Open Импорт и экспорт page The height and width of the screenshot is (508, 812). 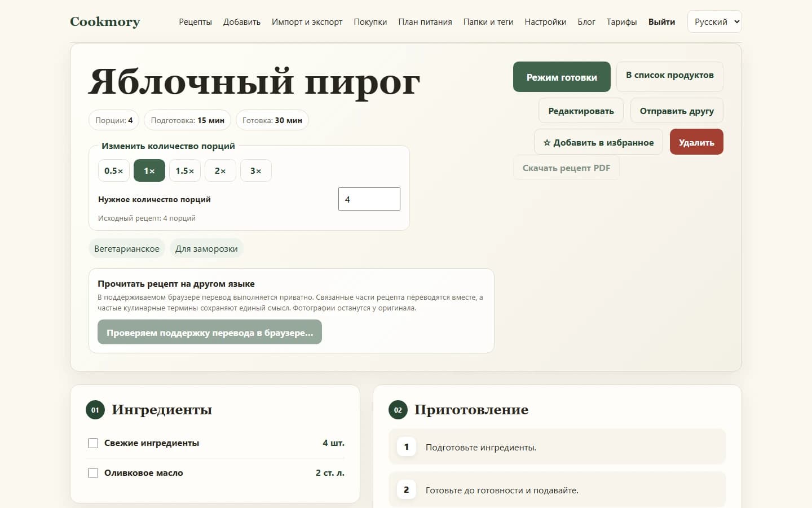point(307,22)
